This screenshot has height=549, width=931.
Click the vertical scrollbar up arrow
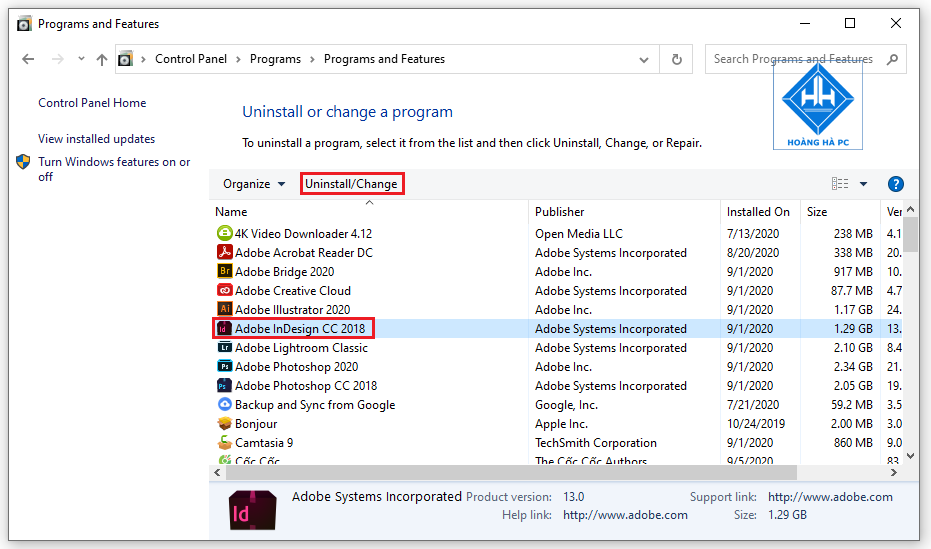pyautogui.click(x=910, y=209)
